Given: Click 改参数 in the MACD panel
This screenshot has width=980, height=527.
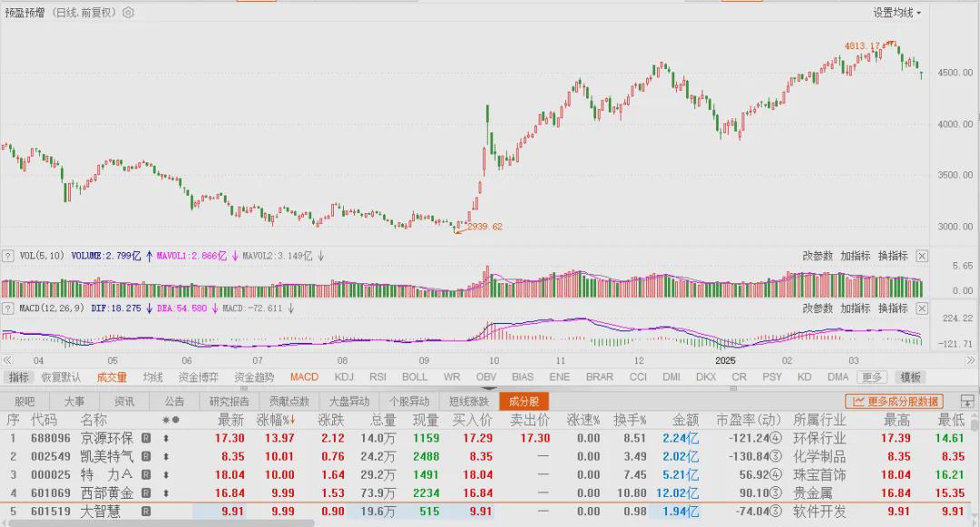Looking at the screenshot, I should (818, 308).
